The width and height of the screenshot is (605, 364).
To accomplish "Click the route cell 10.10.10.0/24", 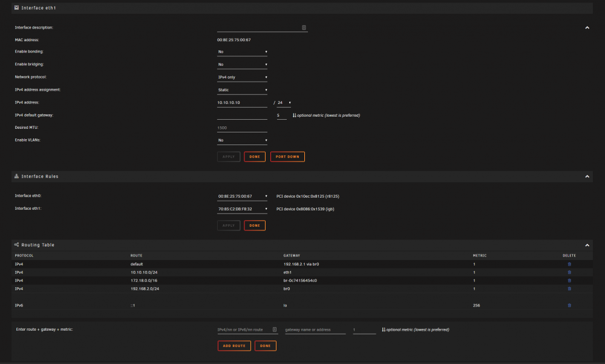I will point(144,272).
